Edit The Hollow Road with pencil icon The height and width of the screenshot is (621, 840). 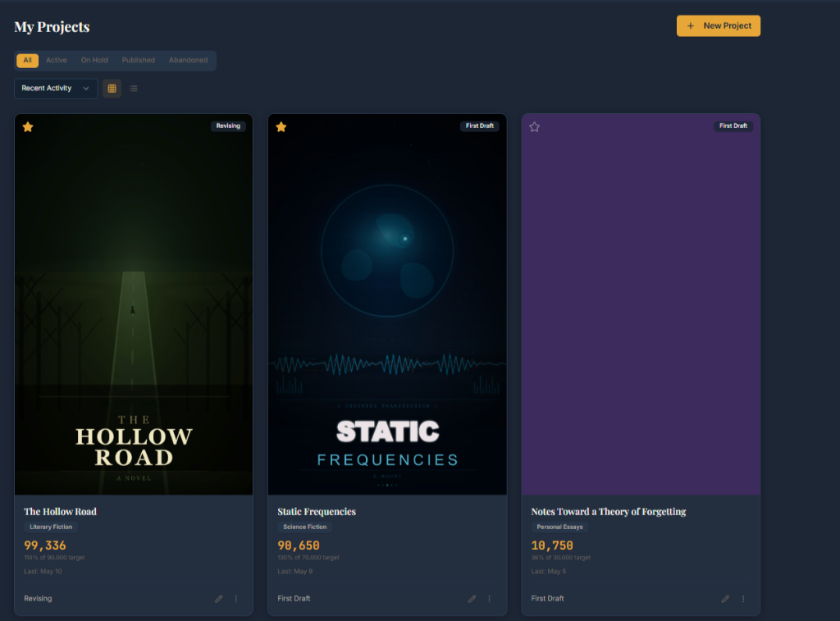pos(218,599)
